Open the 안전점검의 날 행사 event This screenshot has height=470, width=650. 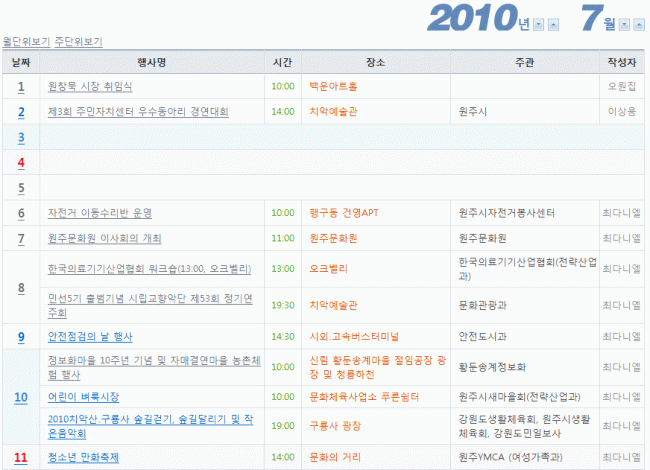coord(90,337)
